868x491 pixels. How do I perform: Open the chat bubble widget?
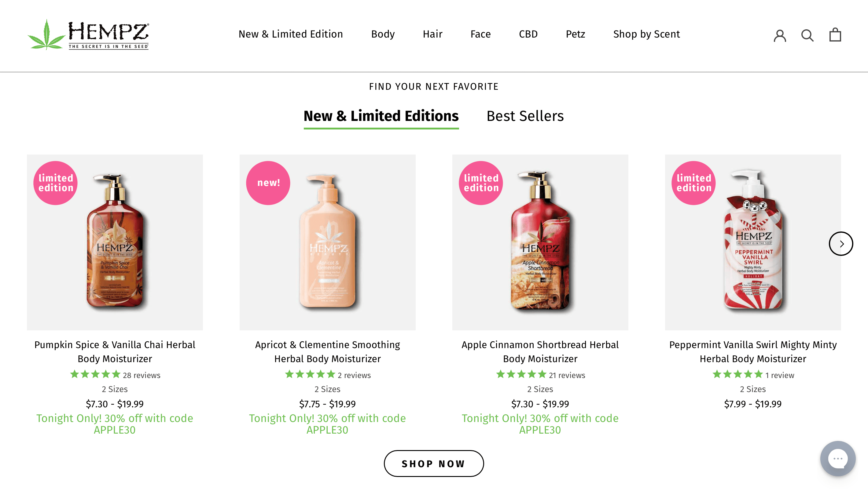click(838, 459)
